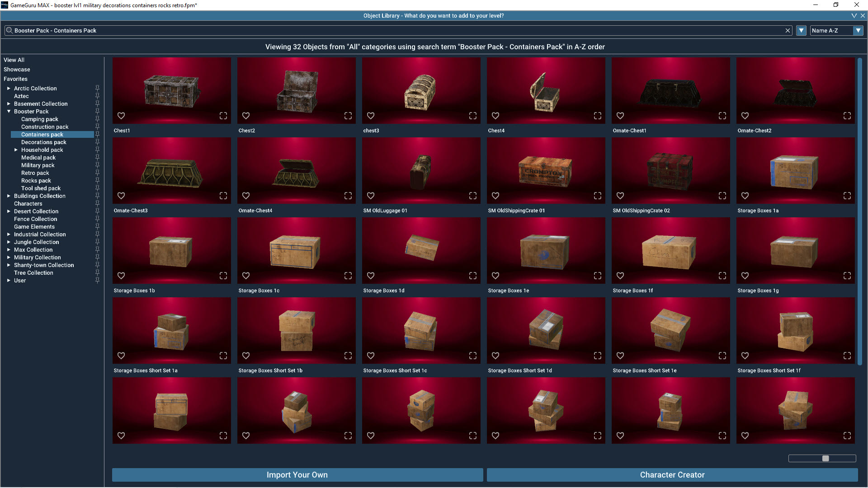This screenshot has height=488, width=868.
Task: Select the chest3 thumbnail
Action: [421, 90]
